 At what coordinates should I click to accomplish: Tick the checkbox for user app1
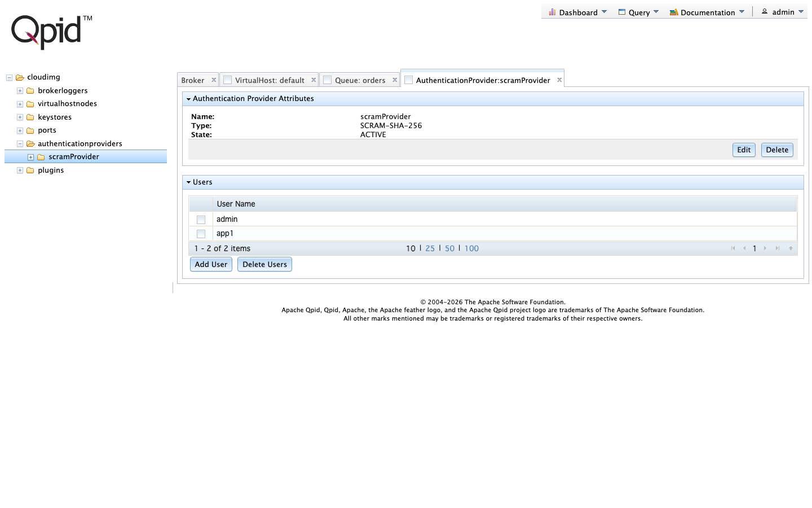click(201, 234)
